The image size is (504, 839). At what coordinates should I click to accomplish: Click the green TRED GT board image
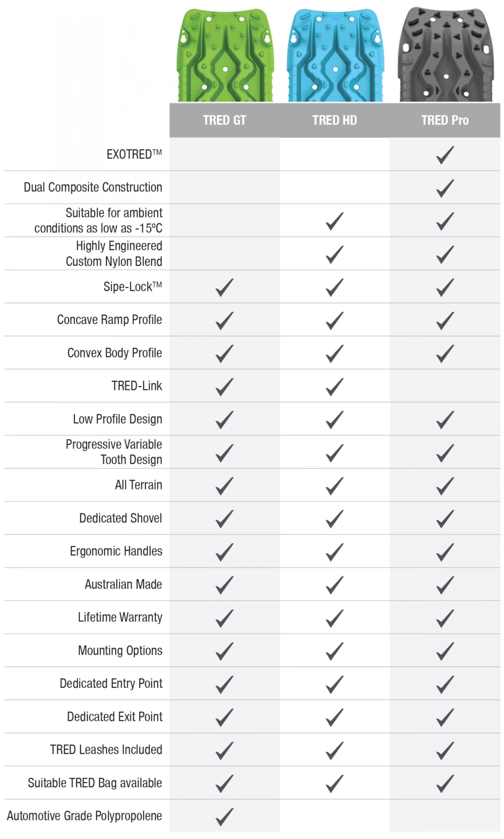click(225, 55)
